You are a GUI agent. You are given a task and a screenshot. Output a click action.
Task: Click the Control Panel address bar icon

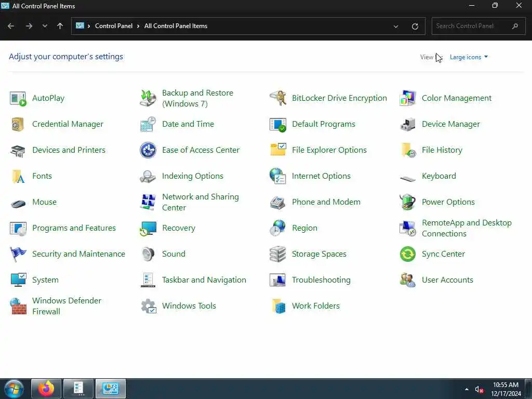79,26
